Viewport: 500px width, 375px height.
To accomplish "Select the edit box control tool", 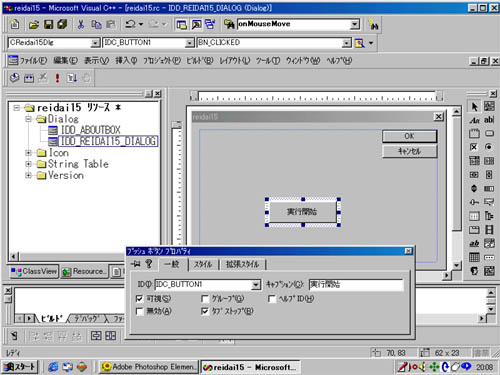I will pos(489,120).
